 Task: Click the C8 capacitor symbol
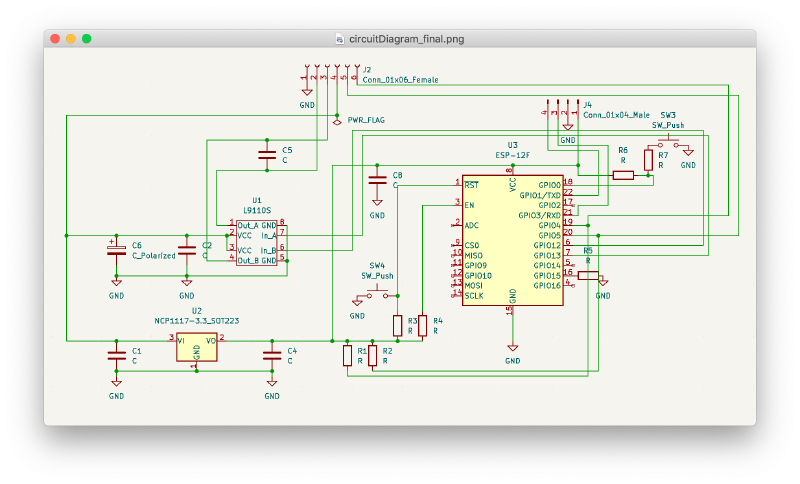(377, 180)
